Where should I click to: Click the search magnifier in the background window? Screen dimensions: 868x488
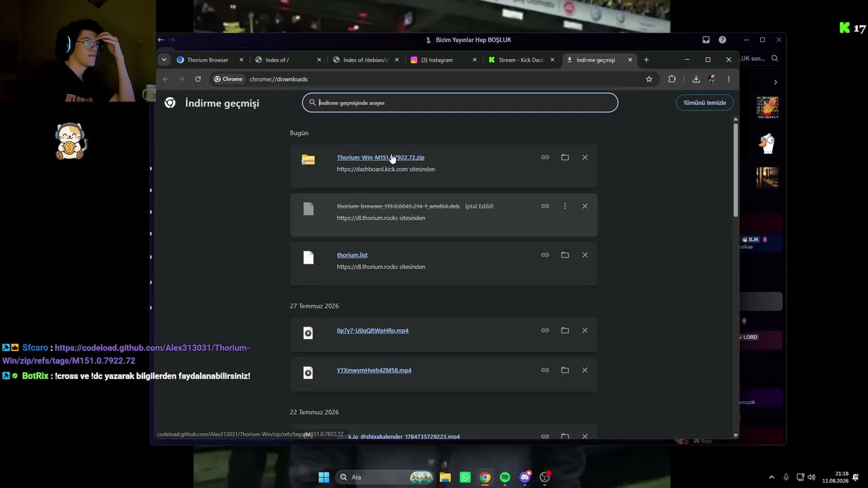coord(774,58)
